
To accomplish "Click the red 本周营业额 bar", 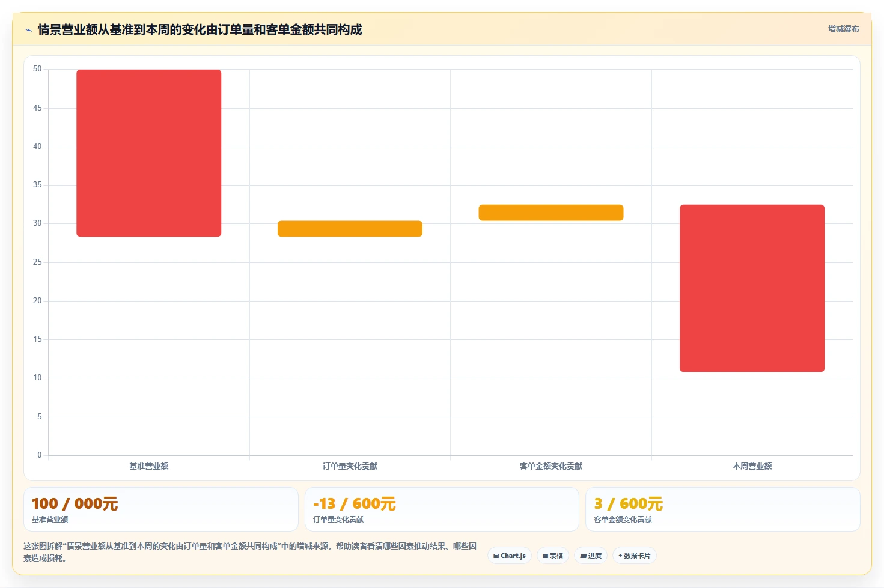I will click(752, 288).
